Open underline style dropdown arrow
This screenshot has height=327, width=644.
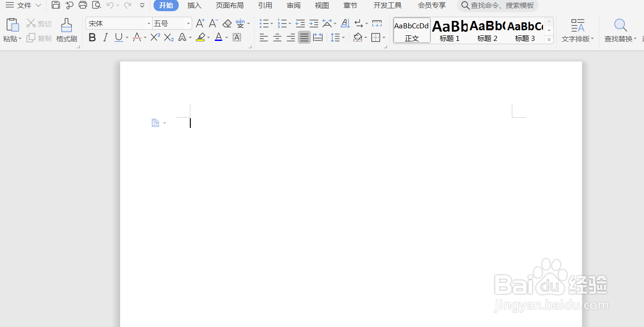pyautogui.click(x=127, y=38)
